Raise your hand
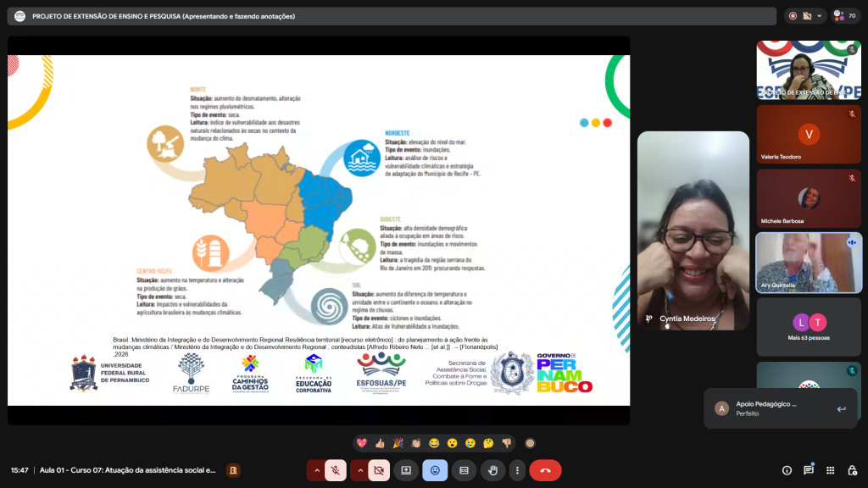Viewport: 868px width, 488px height. tap(492, 470)
